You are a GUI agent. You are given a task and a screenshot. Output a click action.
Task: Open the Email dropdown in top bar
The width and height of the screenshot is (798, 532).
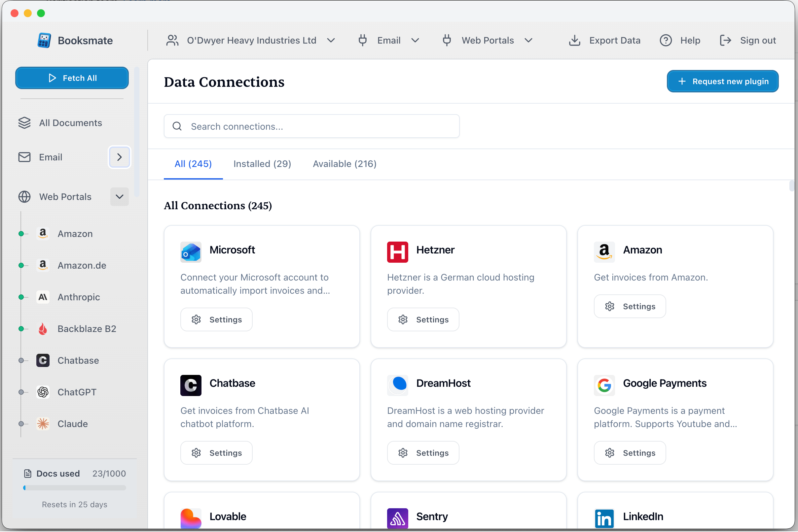(x=389, y=40)
